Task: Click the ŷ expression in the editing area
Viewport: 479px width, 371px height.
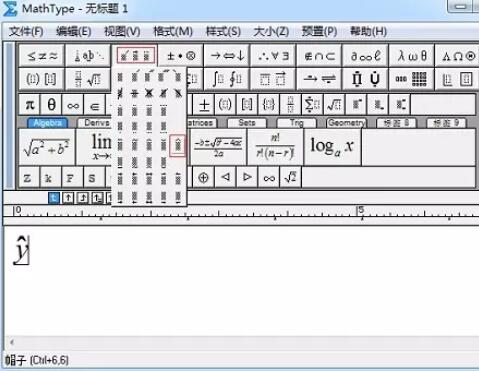Action: (x=21, y=250)
